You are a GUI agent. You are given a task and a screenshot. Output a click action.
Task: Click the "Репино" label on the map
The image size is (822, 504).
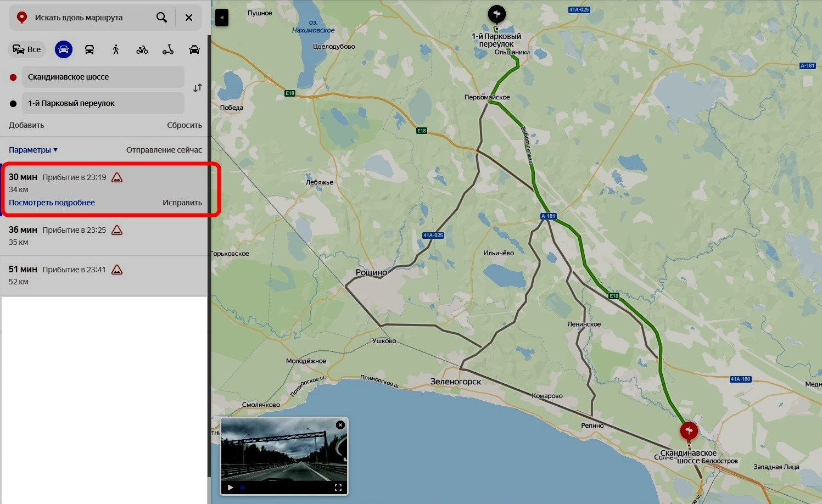click(592, 425)
